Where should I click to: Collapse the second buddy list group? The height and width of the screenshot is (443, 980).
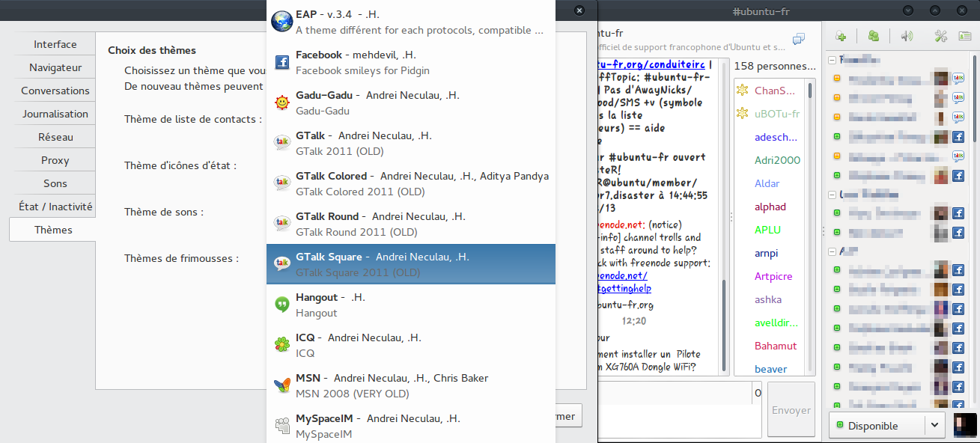tap(831, 195)
